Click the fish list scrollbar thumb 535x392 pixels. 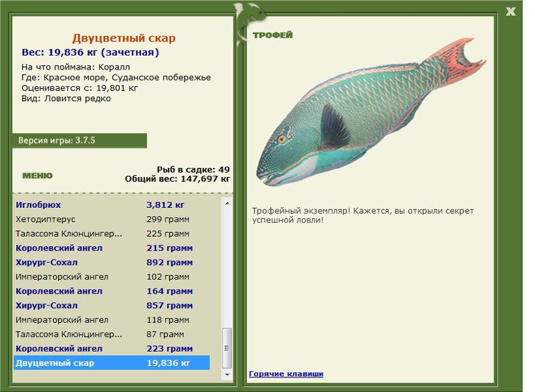[227, 348]
